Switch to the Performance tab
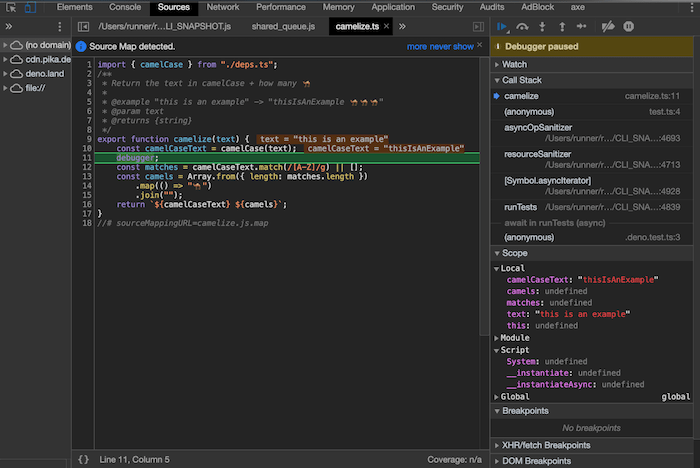The image size is (700, 468). [x=281, y=7]
